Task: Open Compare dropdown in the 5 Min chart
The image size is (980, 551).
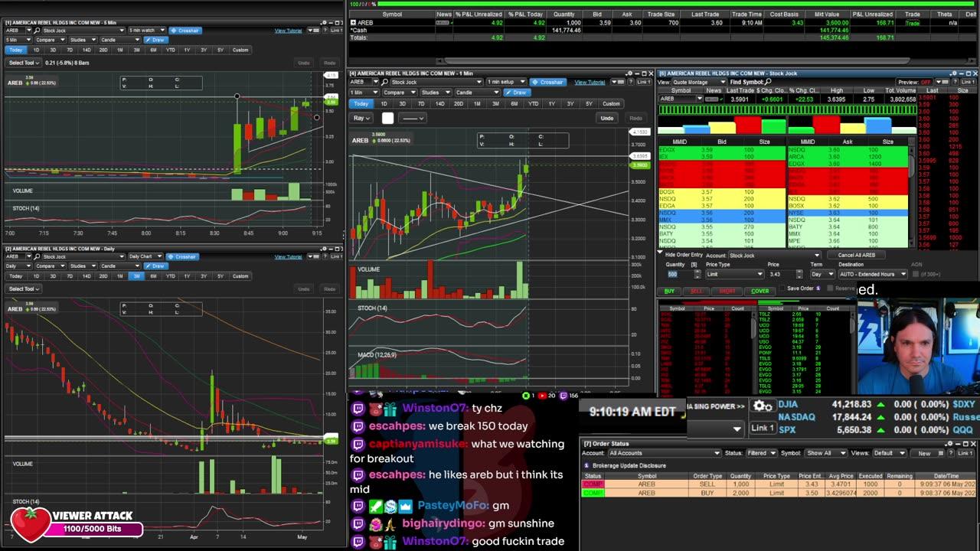Action: point(50,40)
